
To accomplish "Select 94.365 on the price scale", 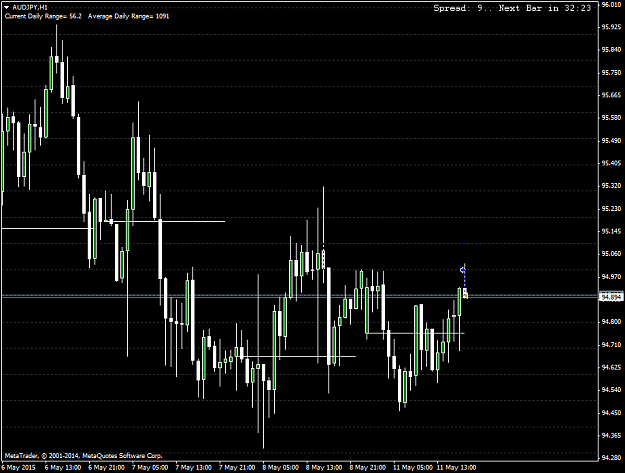I will click(x=611, y=435).
